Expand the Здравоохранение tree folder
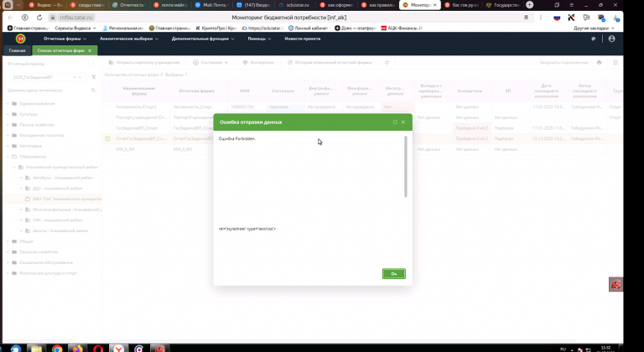 [x=8, y=104]
